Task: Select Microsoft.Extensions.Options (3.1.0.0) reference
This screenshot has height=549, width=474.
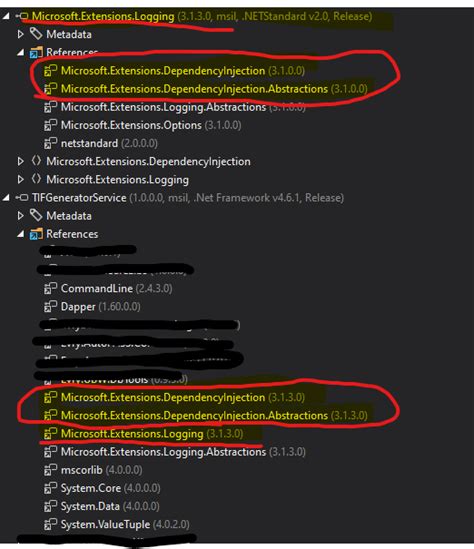Action: 151,125
